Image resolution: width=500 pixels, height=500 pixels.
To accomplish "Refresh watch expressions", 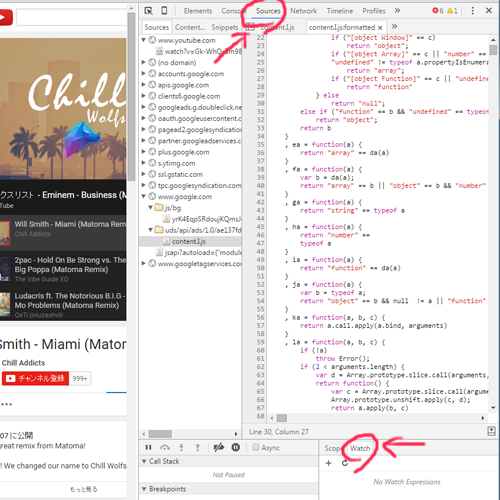I will click(345, 463).
